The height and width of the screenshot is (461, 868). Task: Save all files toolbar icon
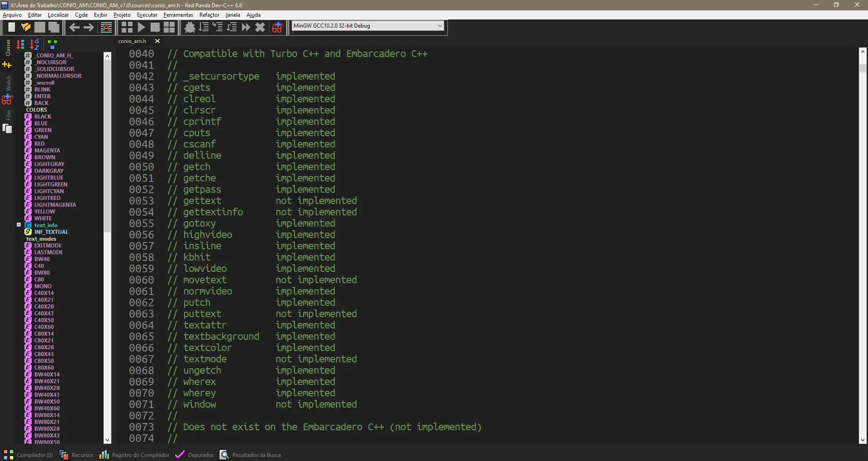pyautogui.click(x=54, y=27)
